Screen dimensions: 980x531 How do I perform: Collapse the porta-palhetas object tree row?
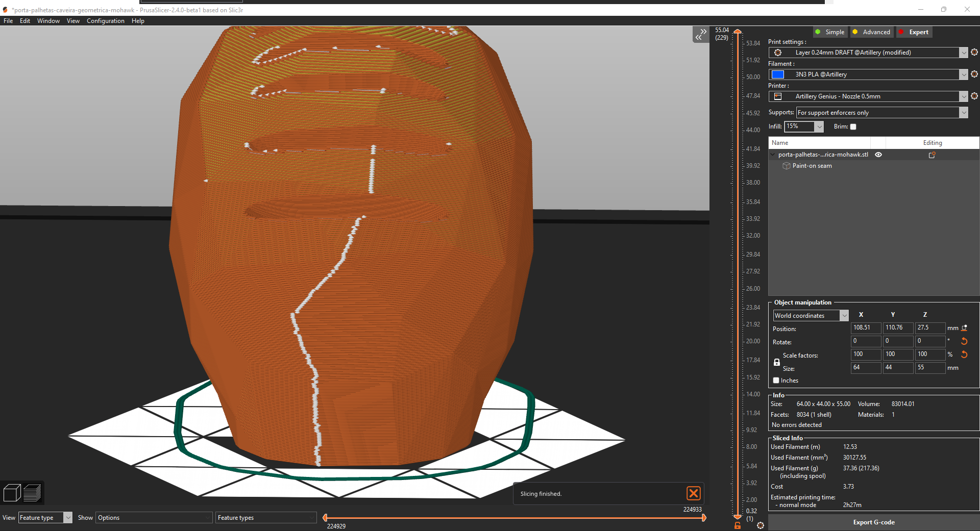click(773, 155)
